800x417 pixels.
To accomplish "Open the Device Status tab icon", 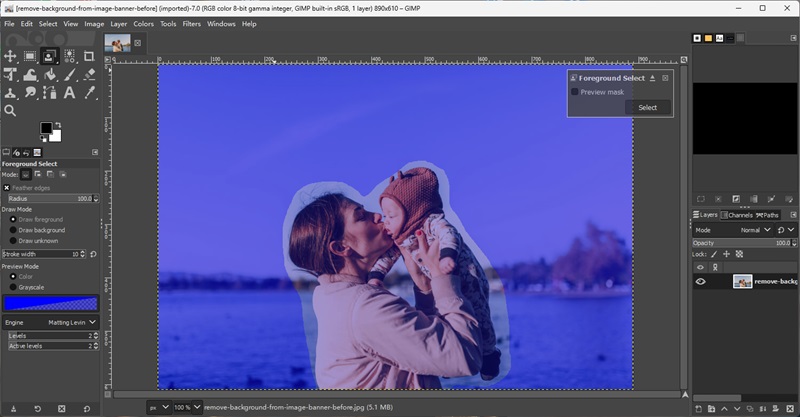I will [x=16, y=152].
